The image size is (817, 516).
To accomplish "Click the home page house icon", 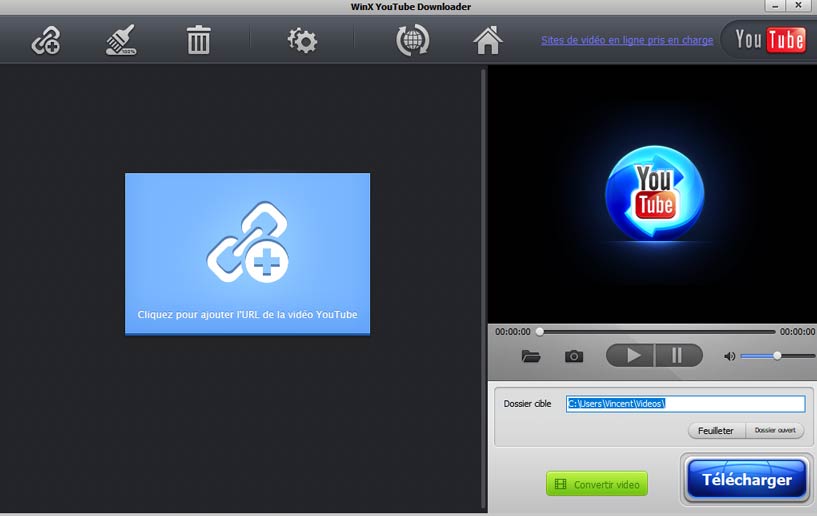I will [488, 40].
